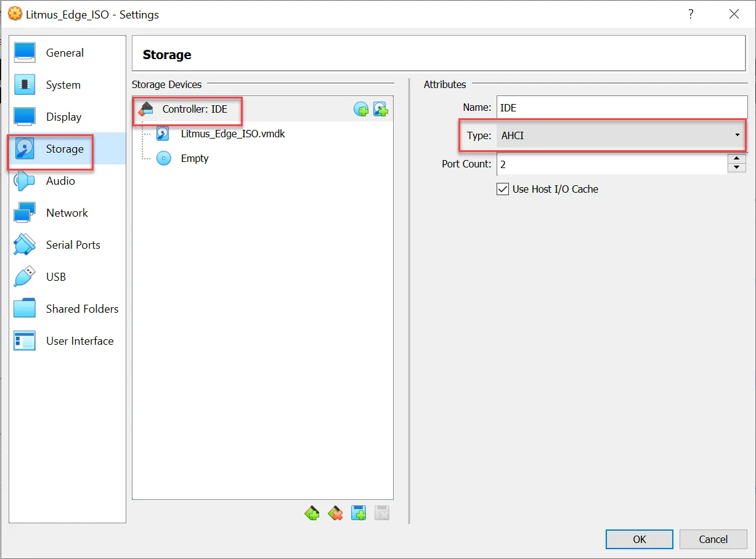Decrease the Port Count value
This screenshot has width=756, height=559.
click(737, 169)
